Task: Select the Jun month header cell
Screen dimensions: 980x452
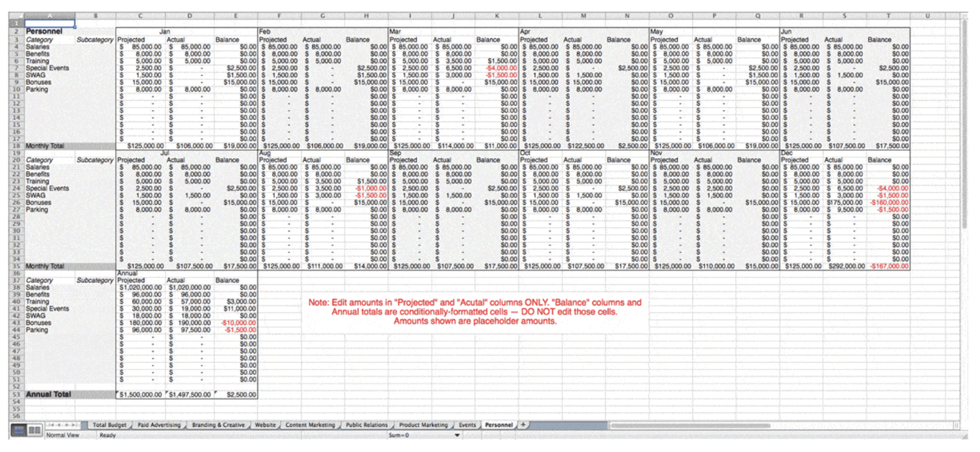Action: [x=801, y=32]
